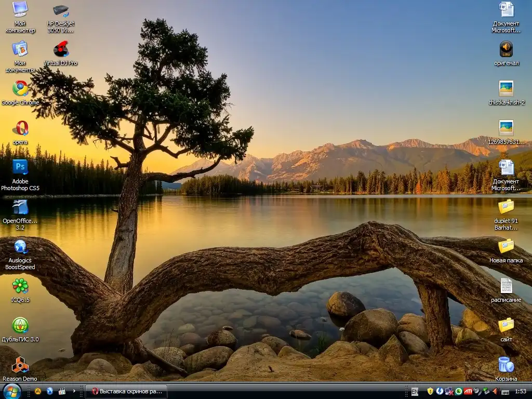This screenshot has width=532, height=399.
Task: Open the HP Deskjet 3050 printer icon
Action: click(x=61, y=10)
